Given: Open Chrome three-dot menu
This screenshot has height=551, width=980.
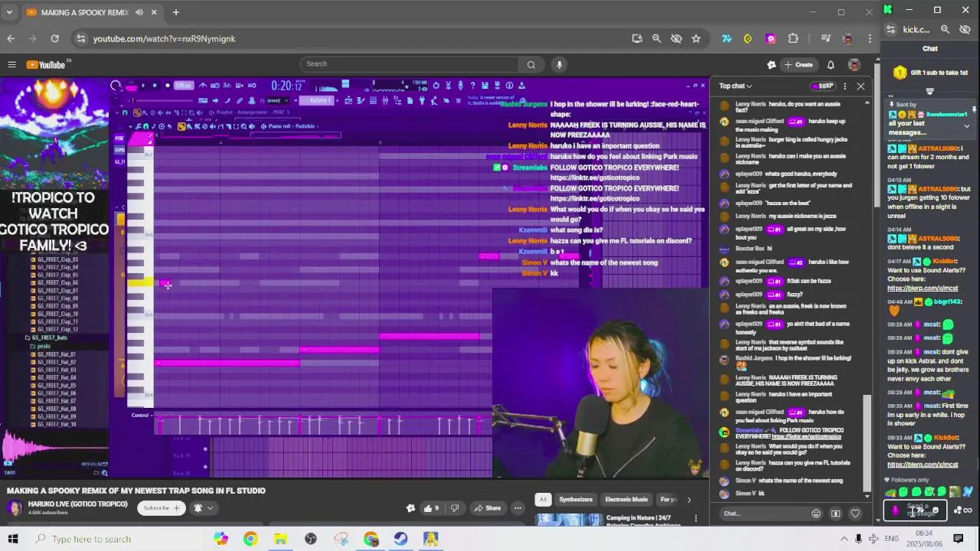Looking at the screenshot, I should [870, 38].
